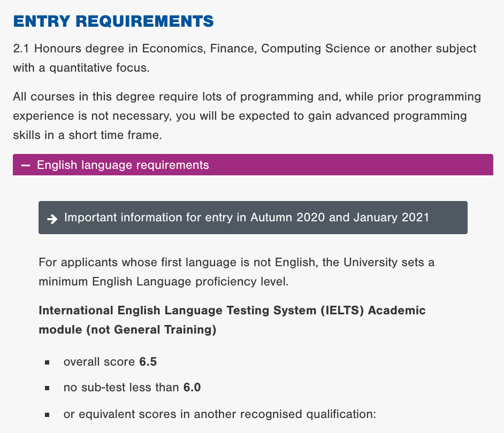Click the paragraph about prior programming experience
504x433 pixels.
[x=247, y=115]
